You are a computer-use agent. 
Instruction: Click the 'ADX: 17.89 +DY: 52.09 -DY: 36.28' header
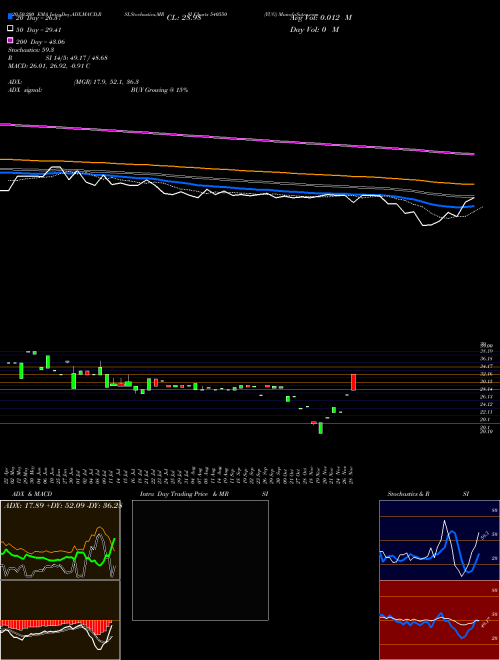pyautogui.click(x=63, y=506)
